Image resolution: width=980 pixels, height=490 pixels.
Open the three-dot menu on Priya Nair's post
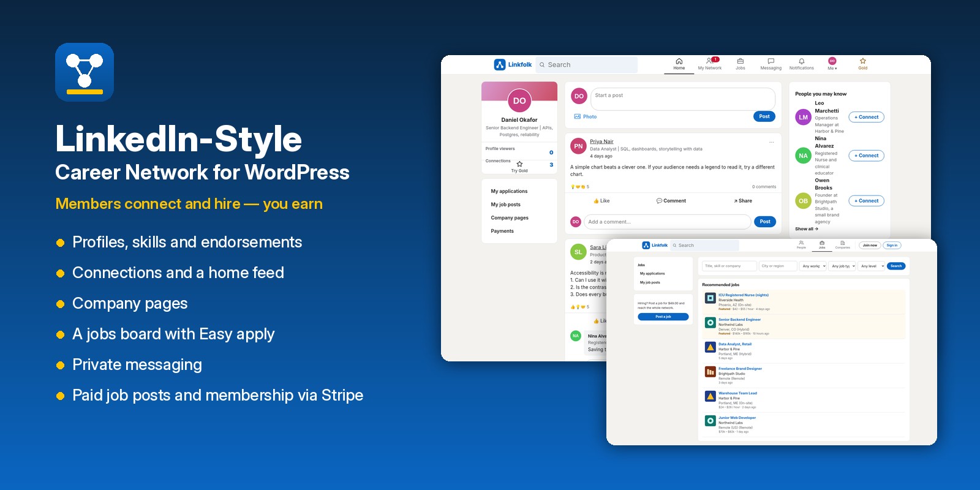[x=772, y=142]
